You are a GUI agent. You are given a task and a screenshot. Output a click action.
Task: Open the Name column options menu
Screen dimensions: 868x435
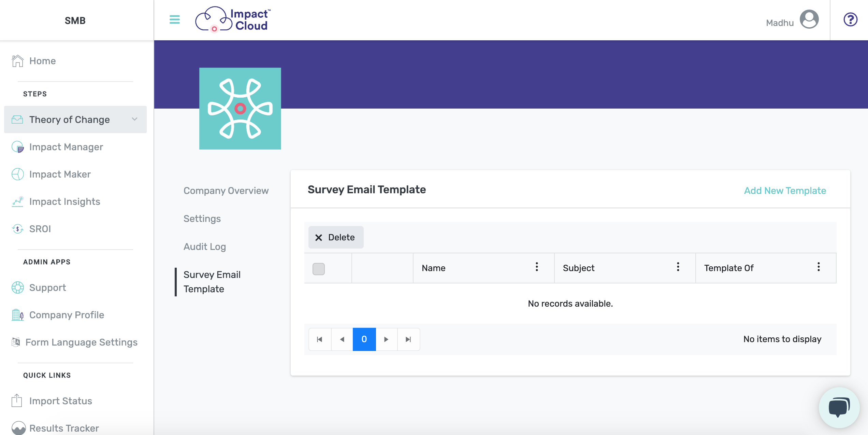pyautogui.click(x=537, y=267)
